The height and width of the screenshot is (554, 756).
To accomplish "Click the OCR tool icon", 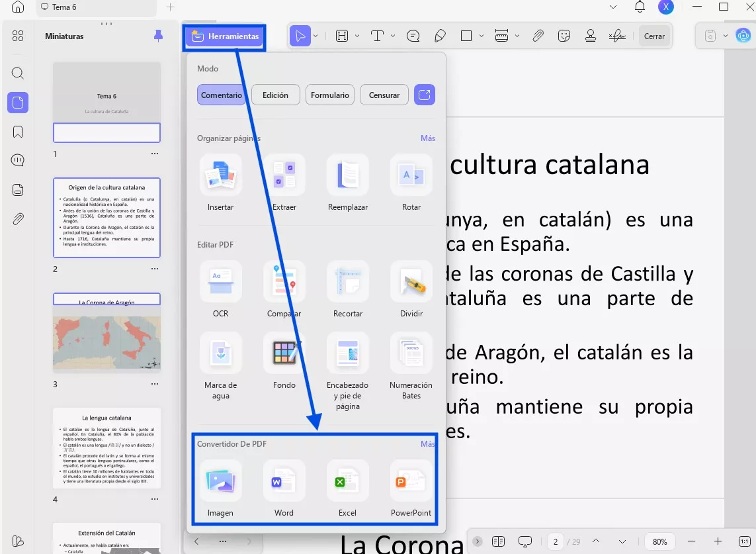I will pyautogui.click(x=220, y=282).
